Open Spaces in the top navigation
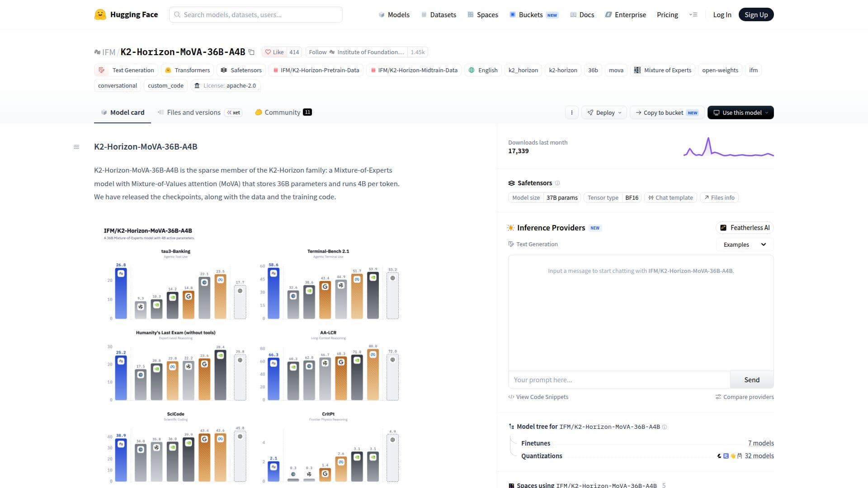This screenshot has height=488, width=868. tap(483, 14)
